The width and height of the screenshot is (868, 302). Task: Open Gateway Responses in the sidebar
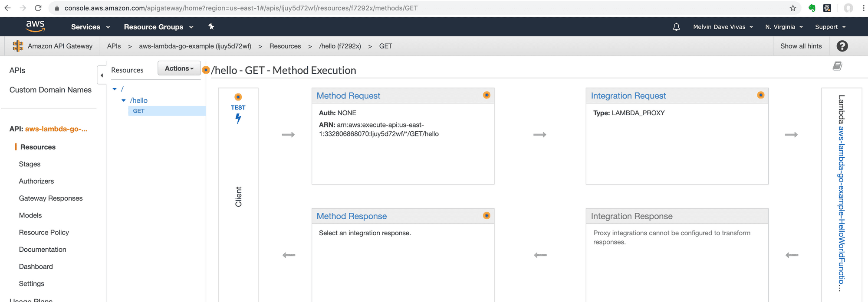(x=51, y=198)
